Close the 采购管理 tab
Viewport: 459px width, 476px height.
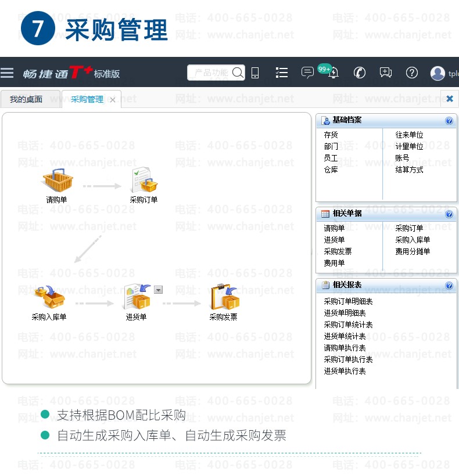(113, 100)
